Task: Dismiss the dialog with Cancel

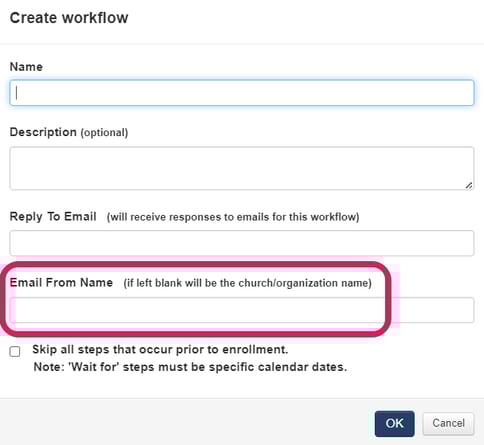Action: tap(448, 424)
